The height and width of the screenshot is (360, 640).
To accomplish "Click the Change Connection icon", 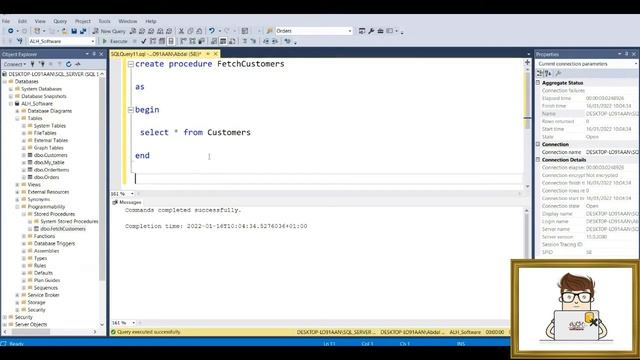I will coord(19,41).
